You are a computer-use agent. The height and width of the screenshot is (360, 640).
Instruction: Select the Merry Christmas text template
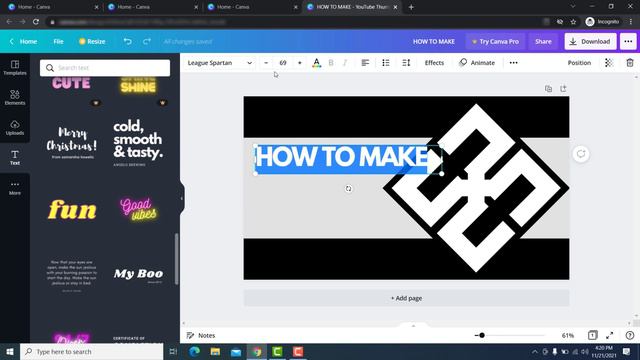click(72, 142)
